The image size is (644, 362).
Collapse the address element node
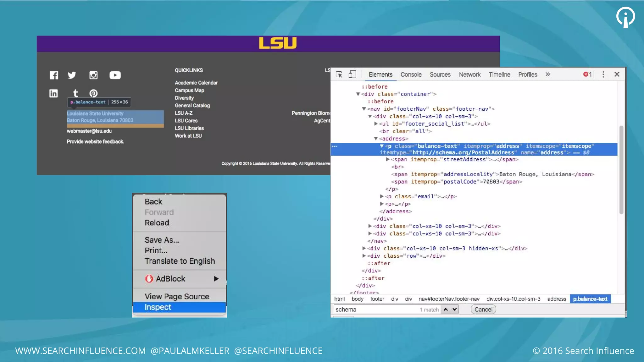click(376, 139)
